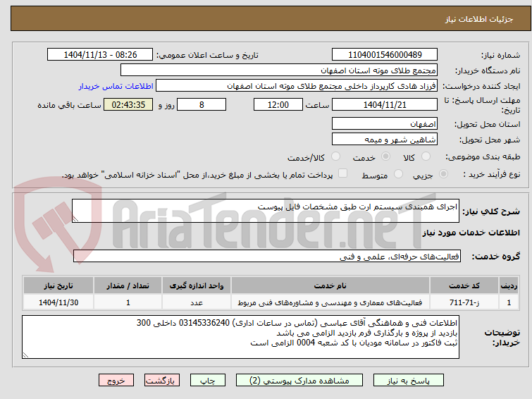Click the days remaining field showing 8
The image size is (532, 399).
(202, 104)
